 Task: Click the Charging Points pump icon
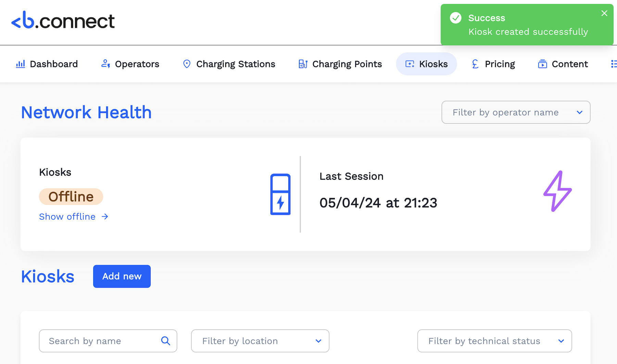303,64
